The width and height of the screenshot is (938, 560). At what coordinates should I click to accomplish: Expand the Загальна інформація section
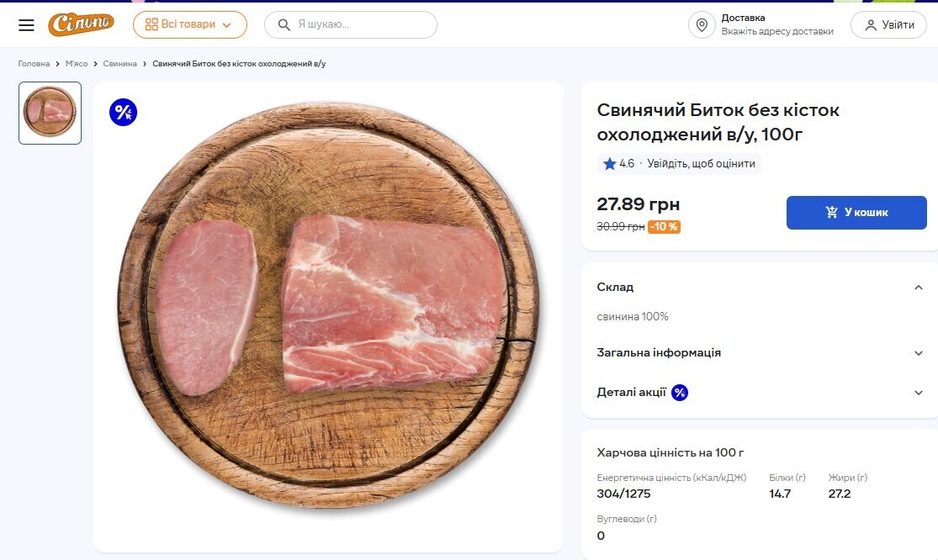(919, 353)
